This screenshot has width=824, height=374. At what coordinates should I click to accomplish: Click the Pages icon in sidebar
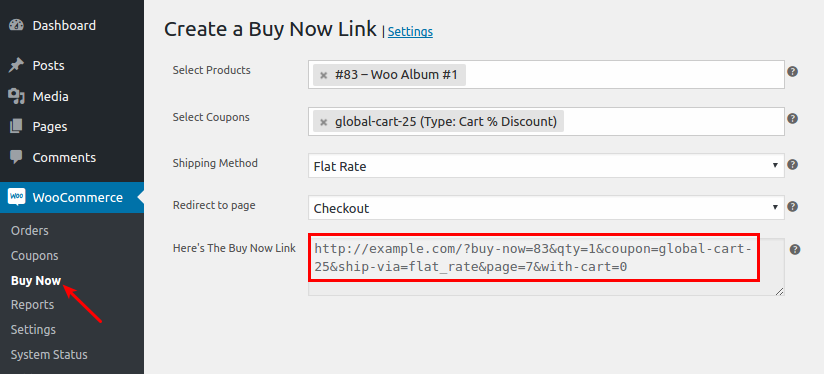click(x=16, y=127)
